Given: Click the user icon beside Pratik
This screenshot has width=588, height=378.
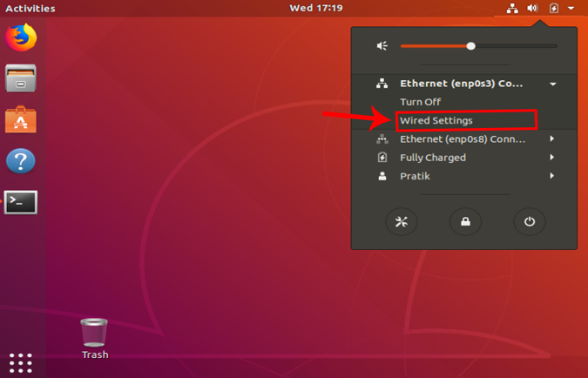Looking at the screenshot, I should (x=382, y=176).
